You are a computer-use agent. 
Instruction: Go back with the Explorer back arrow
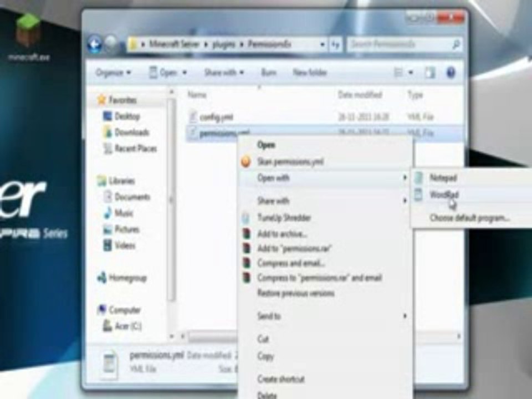95,44
